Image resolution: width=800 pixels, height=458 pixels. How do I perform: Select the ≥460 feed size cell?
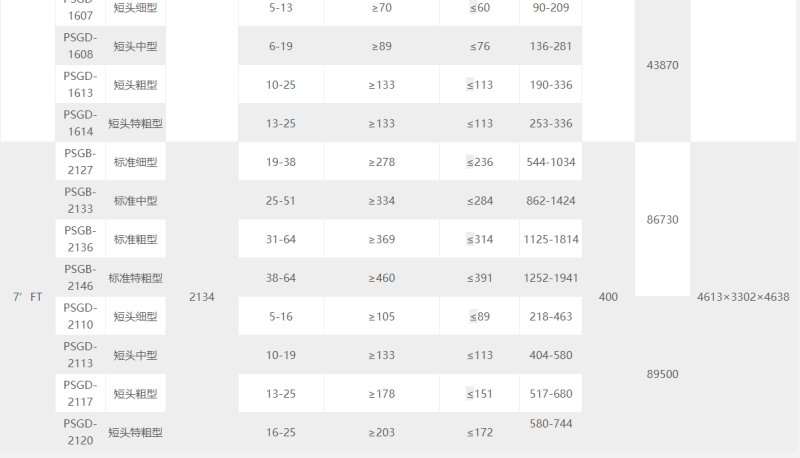[x=382, y=278]
